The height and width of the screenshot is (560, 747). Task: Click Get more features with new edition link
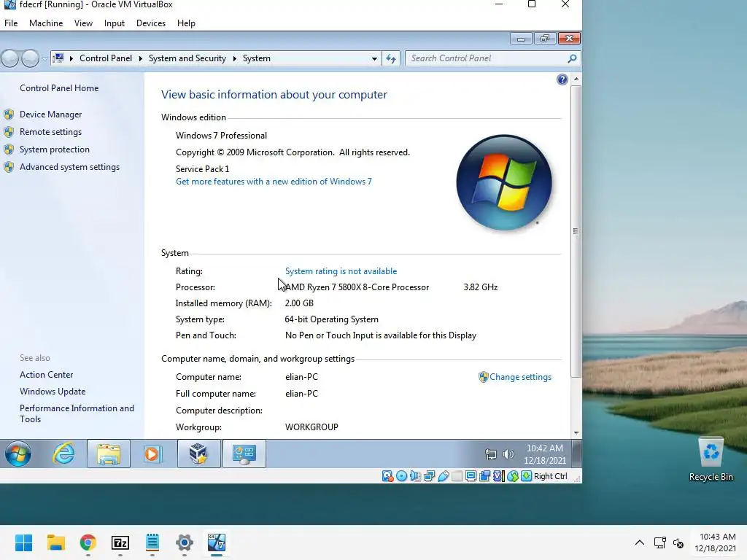point(274,182)
